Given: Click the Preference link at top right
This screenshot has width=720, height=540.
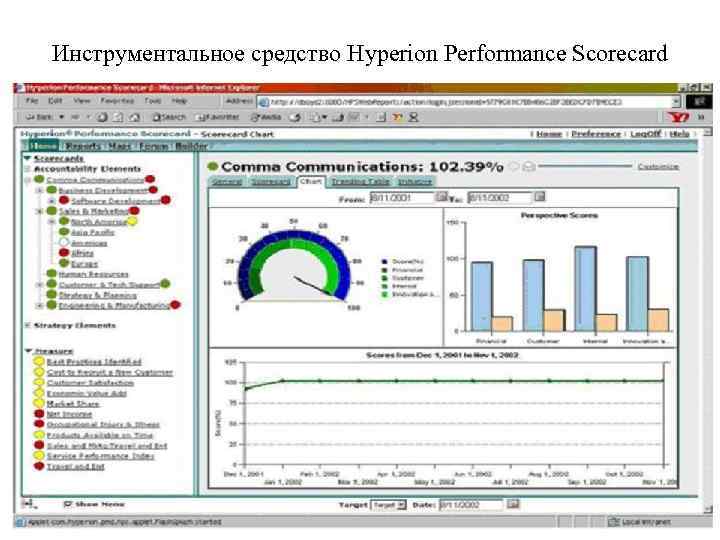Looking at the screenshot, I should tap(596, 134).
